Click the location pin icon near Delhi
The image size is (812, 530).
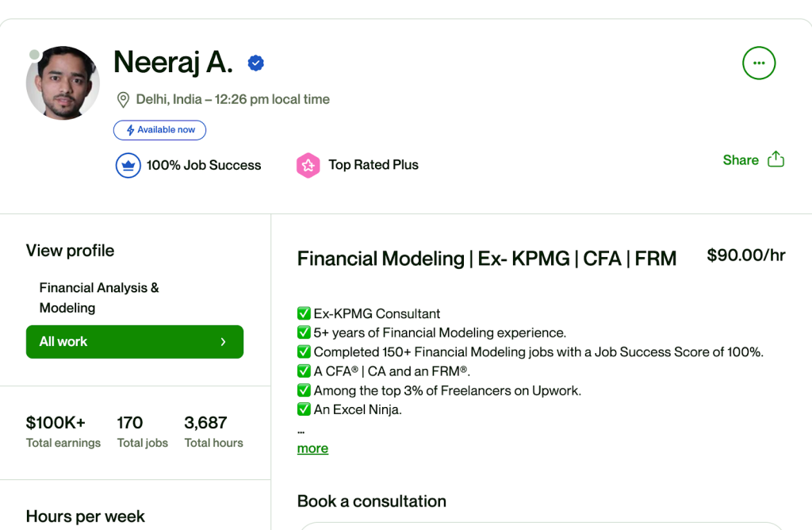[123, 100]
